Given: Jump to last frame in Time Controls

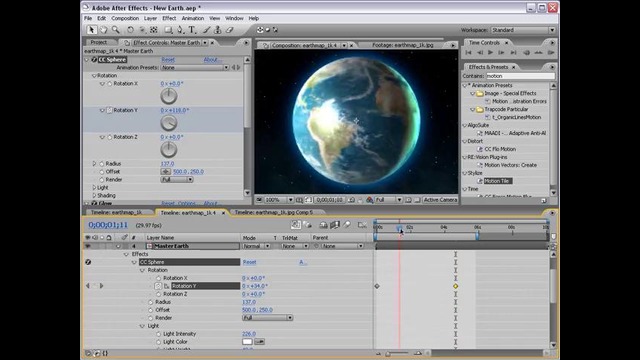Looking at the screenshot, I should pos(513,52).
